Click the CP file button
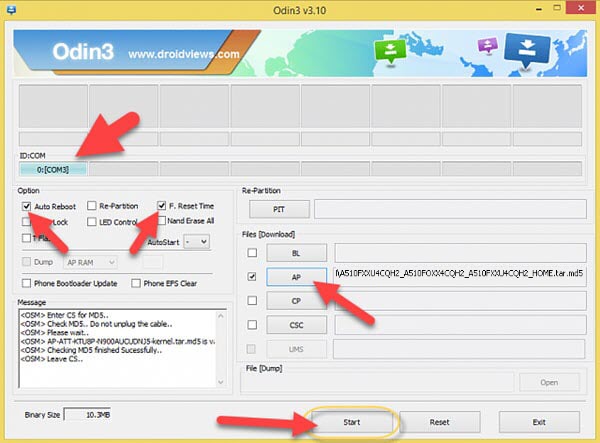Viewport: 600px width, 443px height. tap(297, 301)
